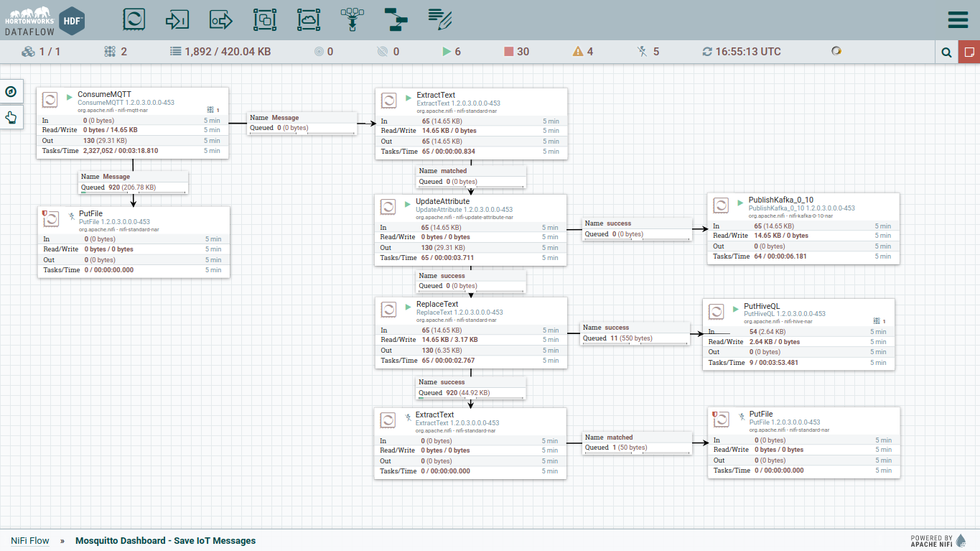The width and height of the screenshot is (980, 551).
Task: Select the Message connection queued 920
Action: (134, 182)
